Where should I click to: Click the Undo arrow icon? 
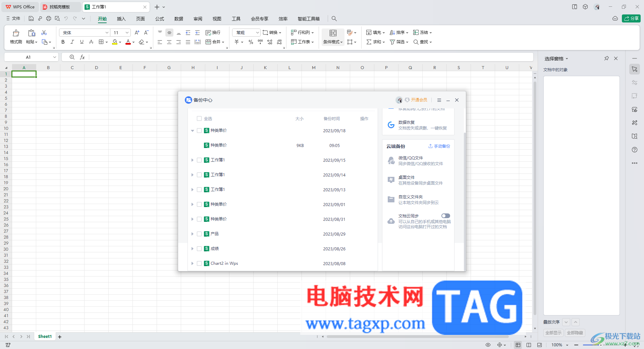(x=66, y=18)
